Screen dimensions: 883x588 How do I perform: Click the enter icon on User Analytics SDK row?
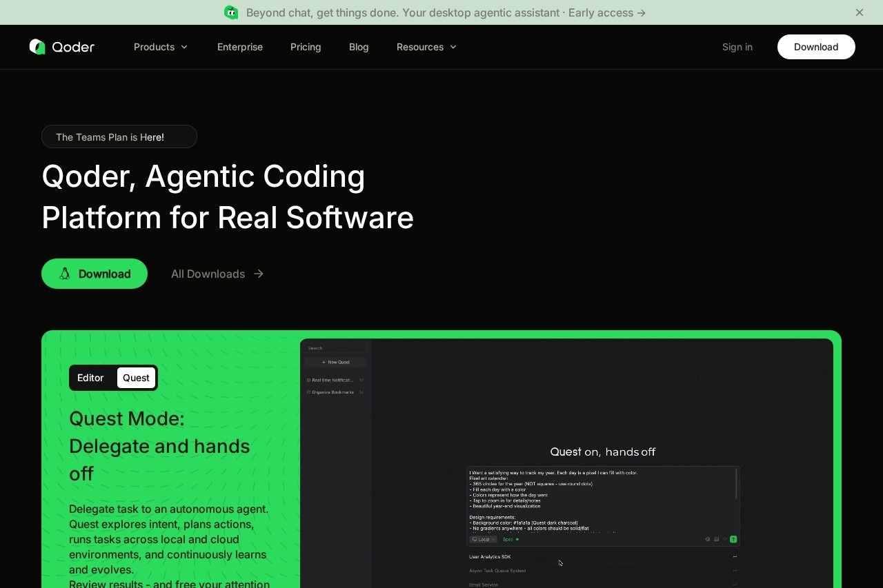click(x=735, y=556)
